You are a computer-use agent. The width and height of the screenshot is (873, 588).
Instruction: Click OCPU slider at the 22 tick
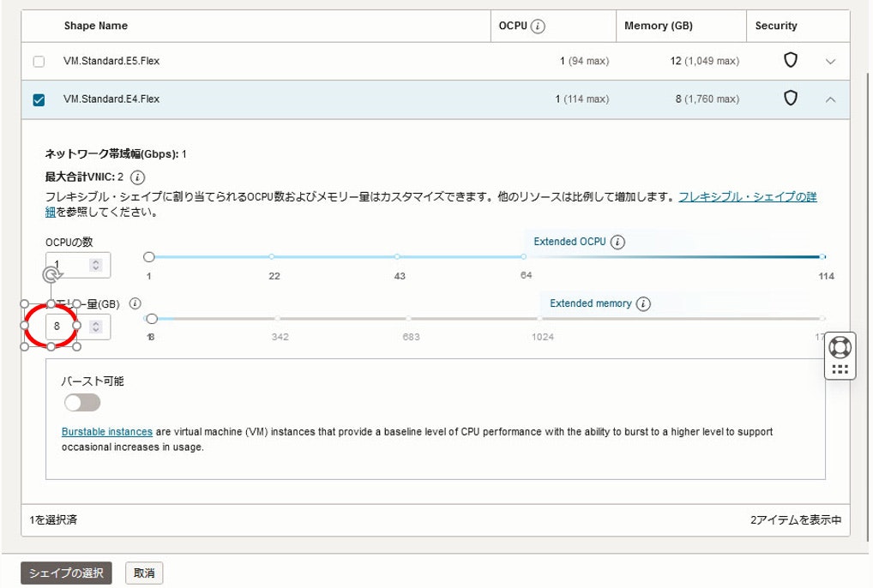pyautogui.click(x=271, y=257)
